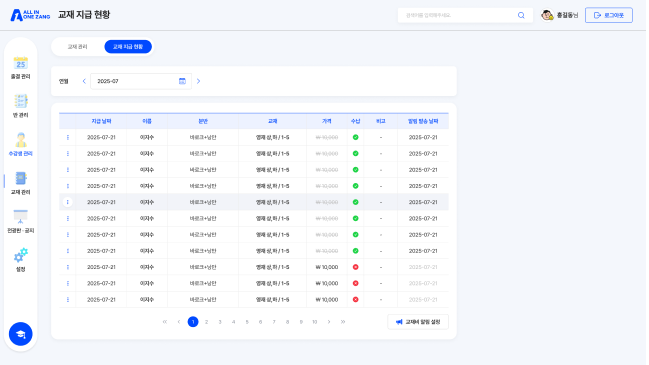This screenshot has width=649, height=365.
Task: Go to page 7 in pagination
Action: 274,322
